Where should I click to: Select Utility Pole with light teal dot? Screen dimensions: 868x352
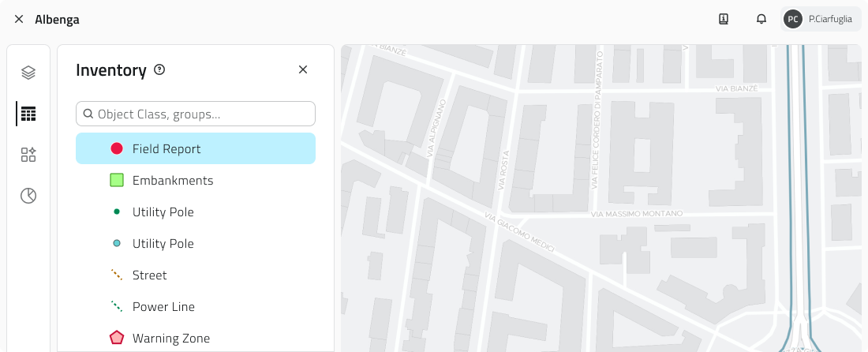tap(163, 243)
